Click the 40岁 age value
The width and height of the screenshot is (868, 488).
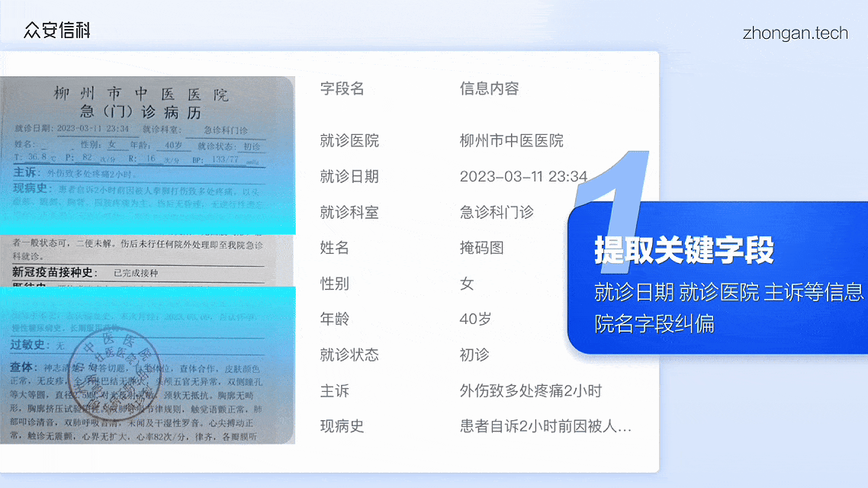475,319
